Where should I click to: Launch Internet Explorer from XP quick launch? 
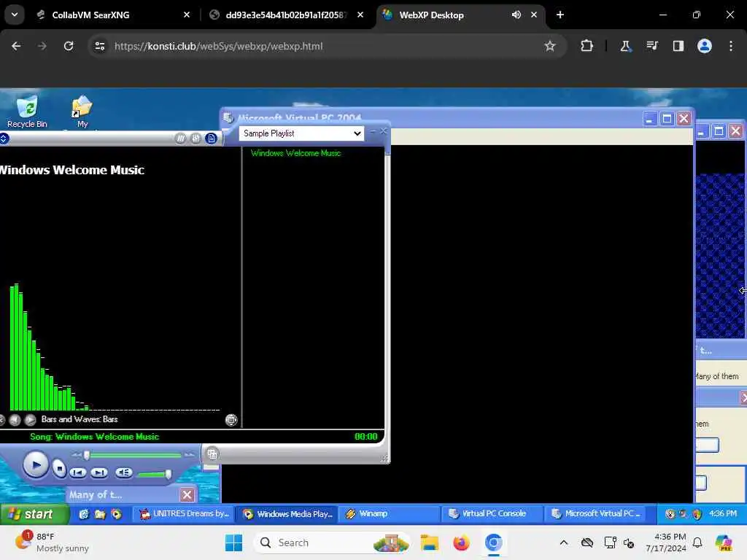click(84, 514)
